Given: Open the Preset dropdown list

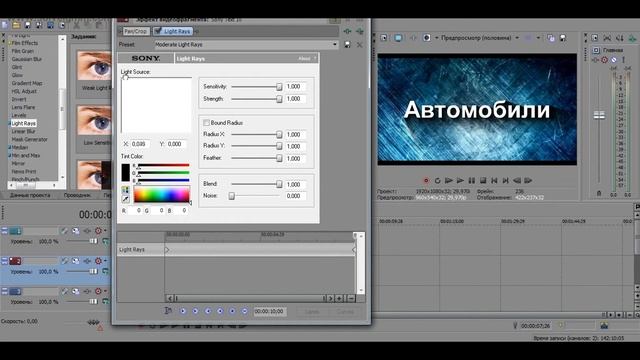Looking at the screenshot, I should (x=335, y=44).
